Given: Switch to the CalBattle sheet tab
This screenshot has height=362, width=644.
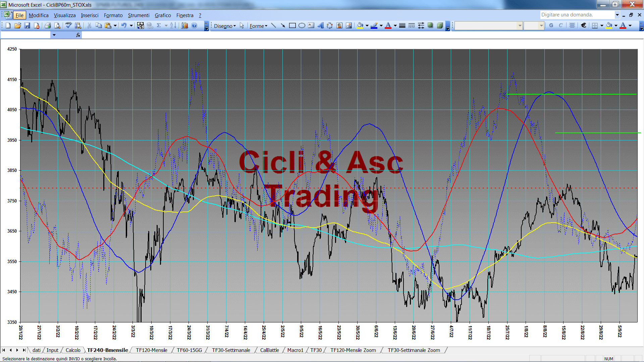Looking at the screenshot, I should pos(269,350).
